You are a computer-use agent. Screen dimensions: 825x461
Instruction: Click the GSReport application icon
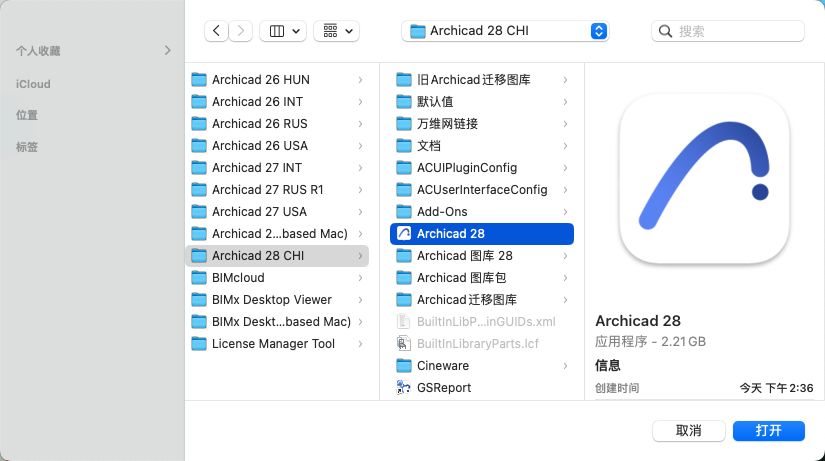(x=404, y=388)
